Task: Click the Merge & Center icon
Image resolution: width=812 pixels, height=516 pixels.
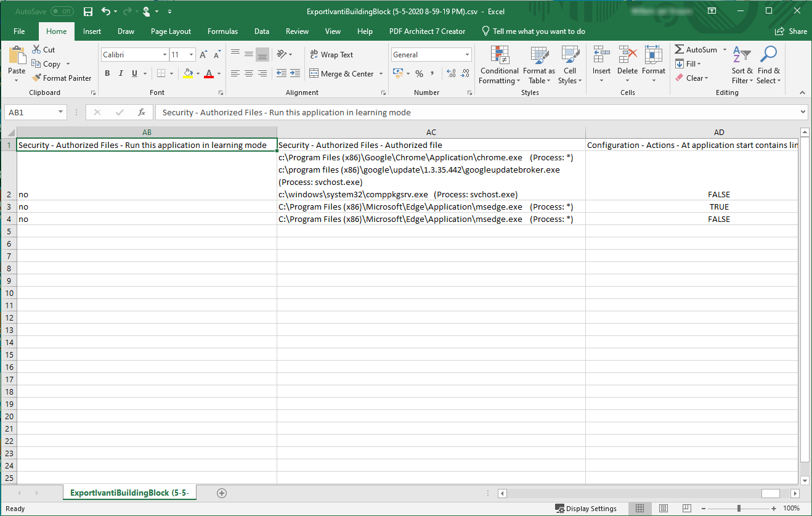Action: (x=314, y=74)
